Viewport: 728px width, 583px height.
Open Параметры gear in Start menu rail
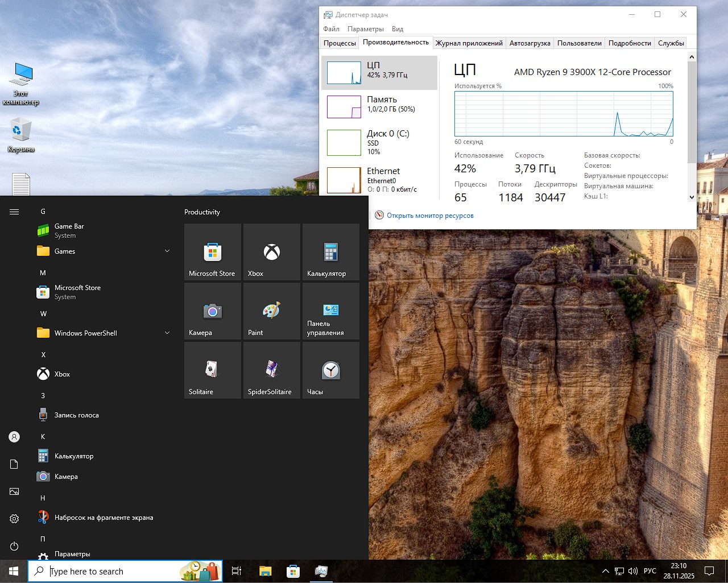pyautogui.click(x=14, y=519)
